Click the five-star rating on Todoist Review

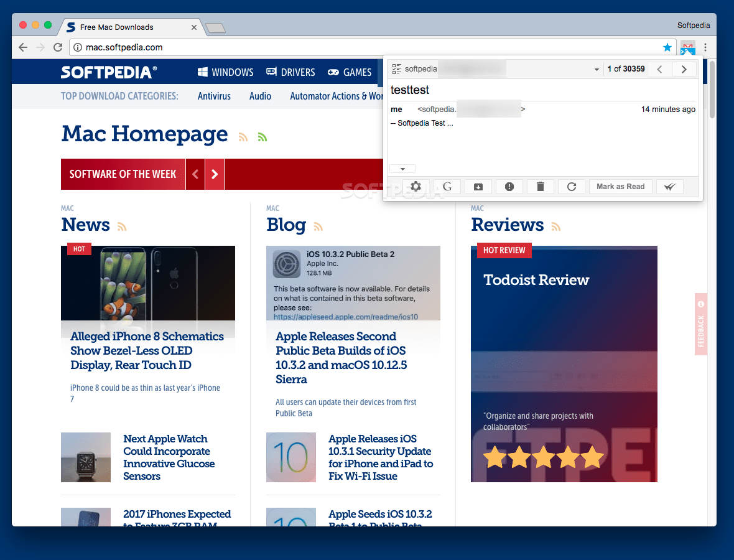tap(544, 457)
